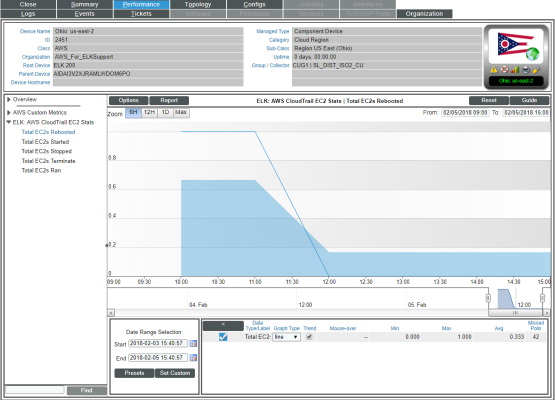This screenshot has height=400, width=555.
Task: Expand the Overview tree node
Action: [8, 99]
